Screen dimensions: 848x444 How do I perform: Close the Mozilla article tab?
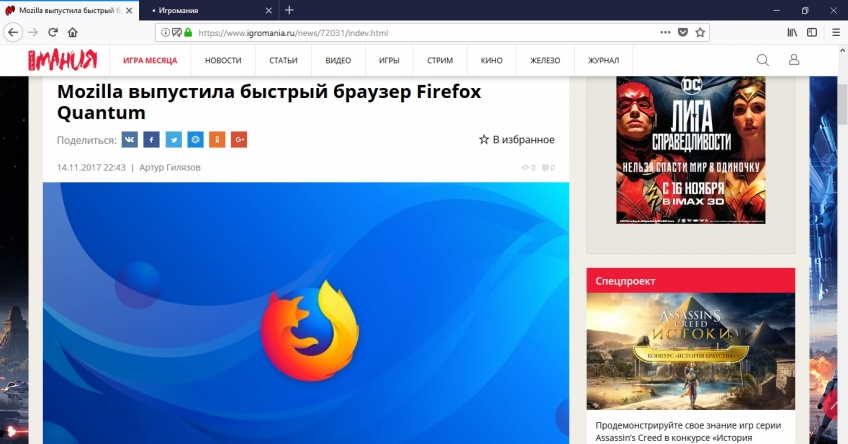pos(129,10)
